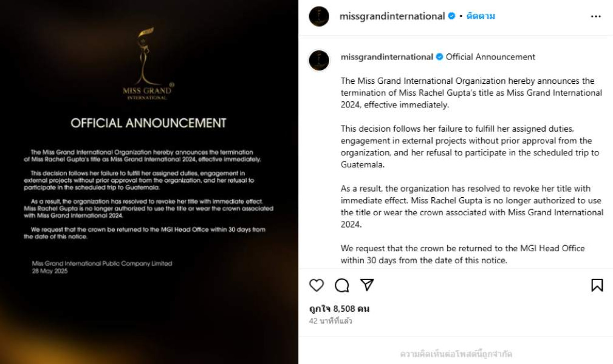
Task: Click the 28 May 2025 date in the image
Action: (x=50, y=271)
